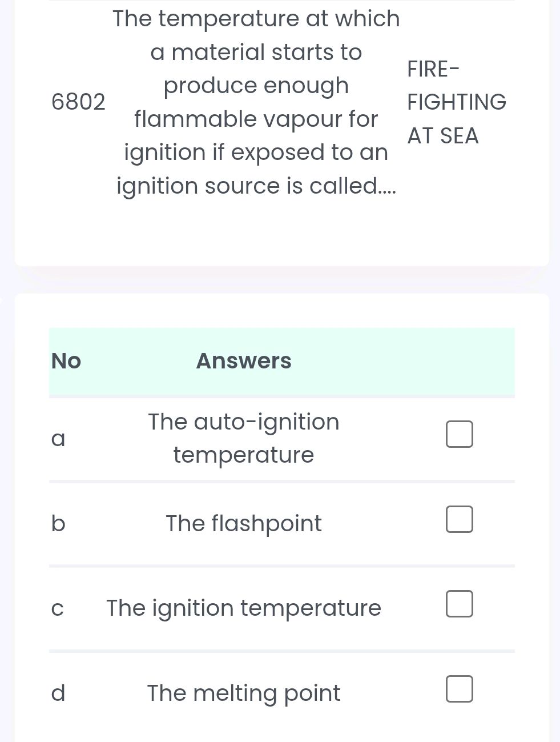560x742 pixels.
Task: Select the checkbox next to The flashpoint
Action: coord(459,519)
